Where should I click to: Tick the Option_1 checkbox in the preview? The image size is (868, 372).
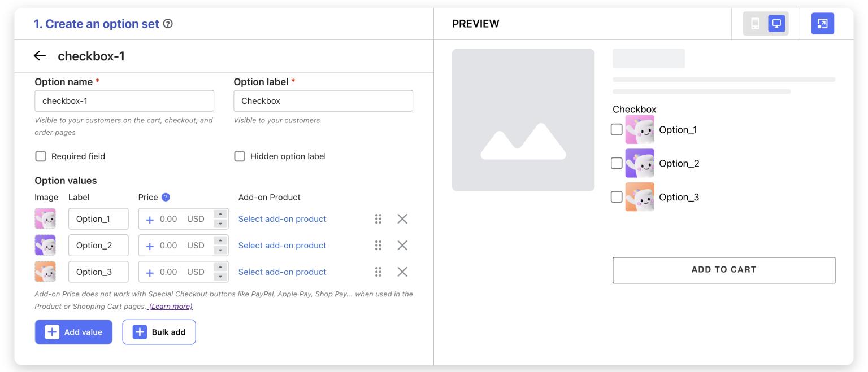(x=616, y=129)
